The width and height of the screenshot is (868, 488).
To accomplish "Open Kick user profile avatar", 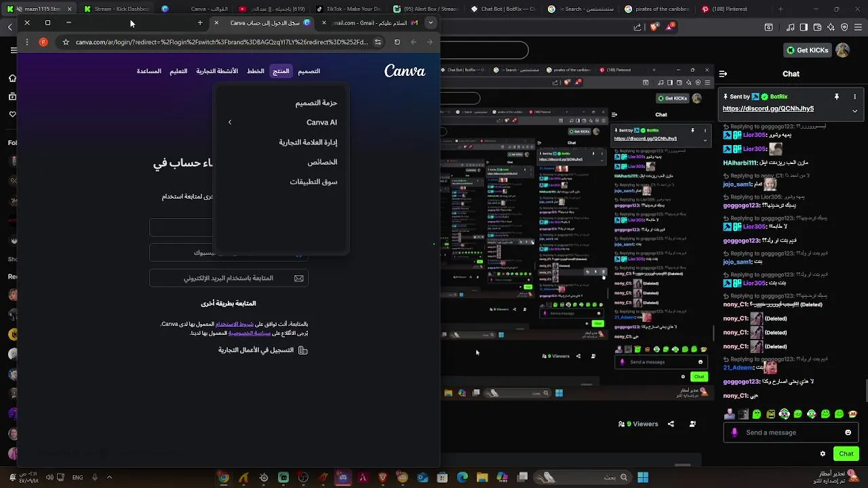I will pos(842,50).
